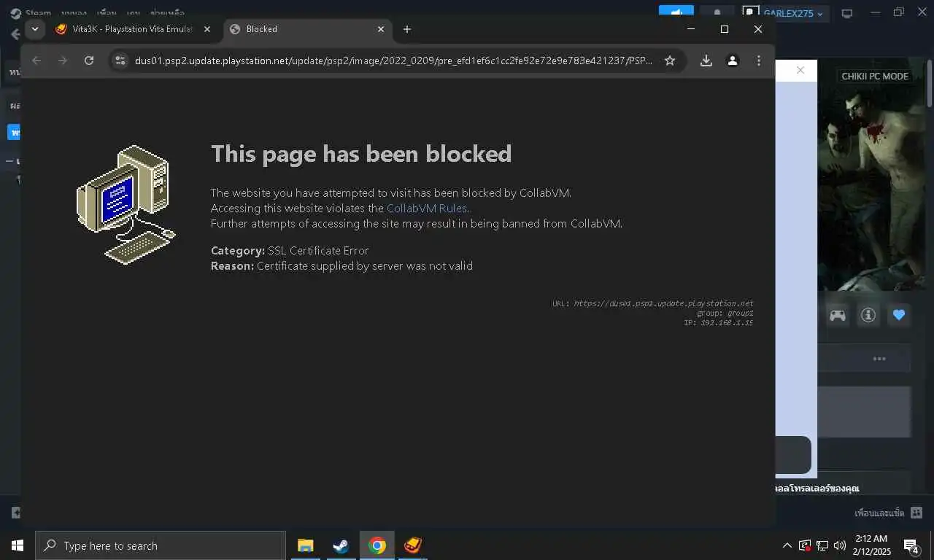The image size is (934, 560).
Task: Click Steam announcements megaphone button
Action: click(676, 14)
